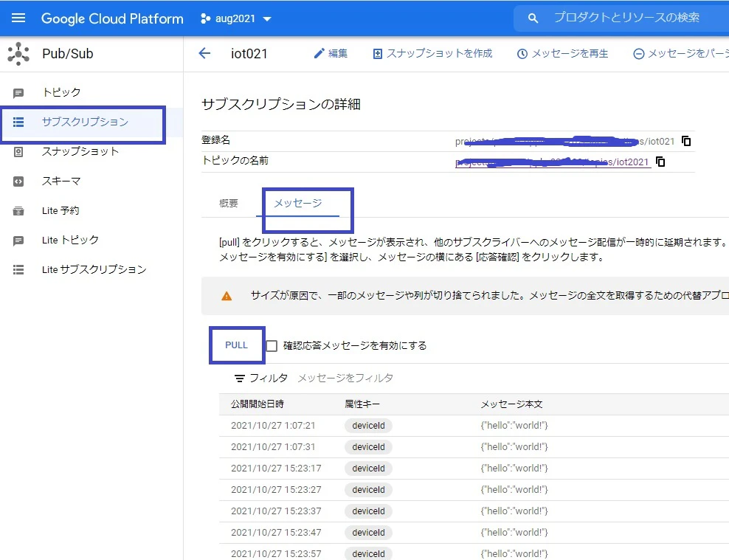
Task: Click the スキーマ code icon
Action: [18, 182]
